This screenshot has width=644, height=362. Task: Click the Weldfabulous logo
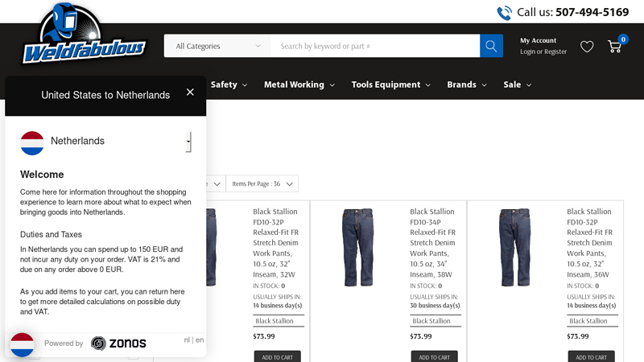84,35
